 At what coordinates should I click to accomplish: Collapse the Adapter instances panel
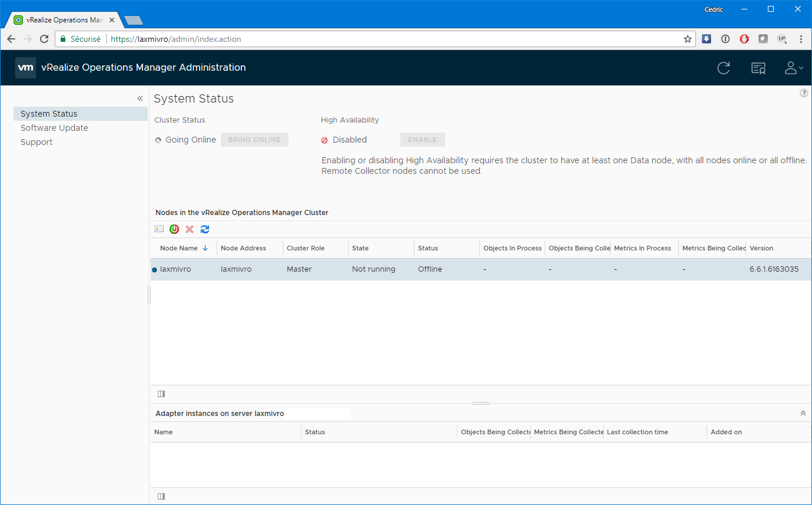(803, 413)
